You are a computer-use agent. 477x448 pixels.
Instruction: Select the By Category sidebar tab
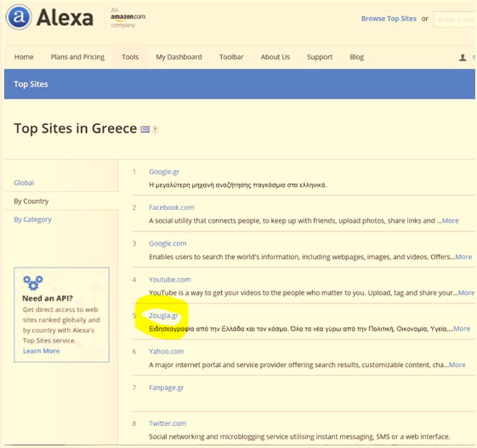pyautogui.click(x=33, y=219)
